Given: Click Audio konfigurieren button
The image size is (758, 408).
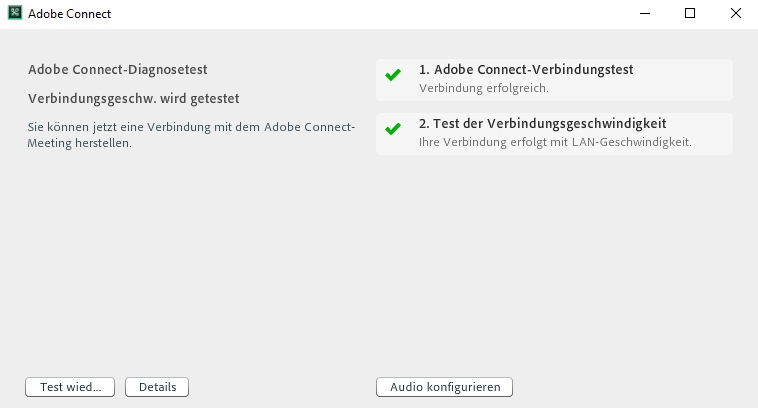Looking at the screenshot, I should (445, 387).
